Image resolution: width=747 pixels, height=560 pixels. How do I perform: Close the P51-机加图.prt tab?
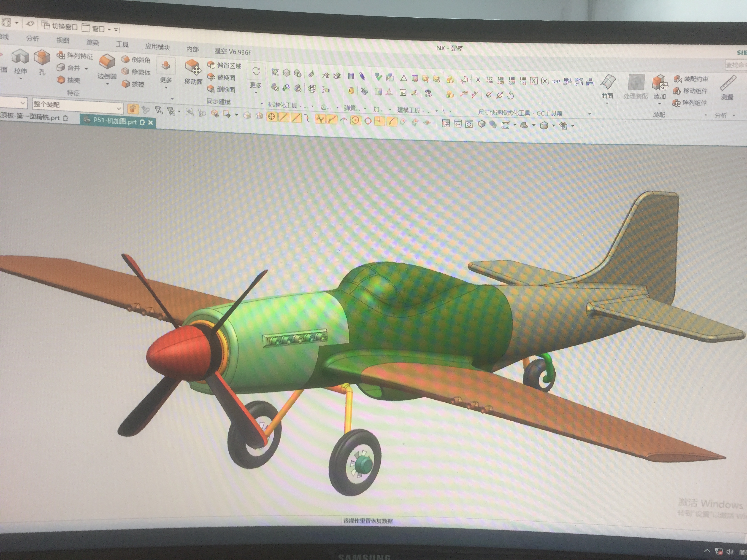(151, 123)
